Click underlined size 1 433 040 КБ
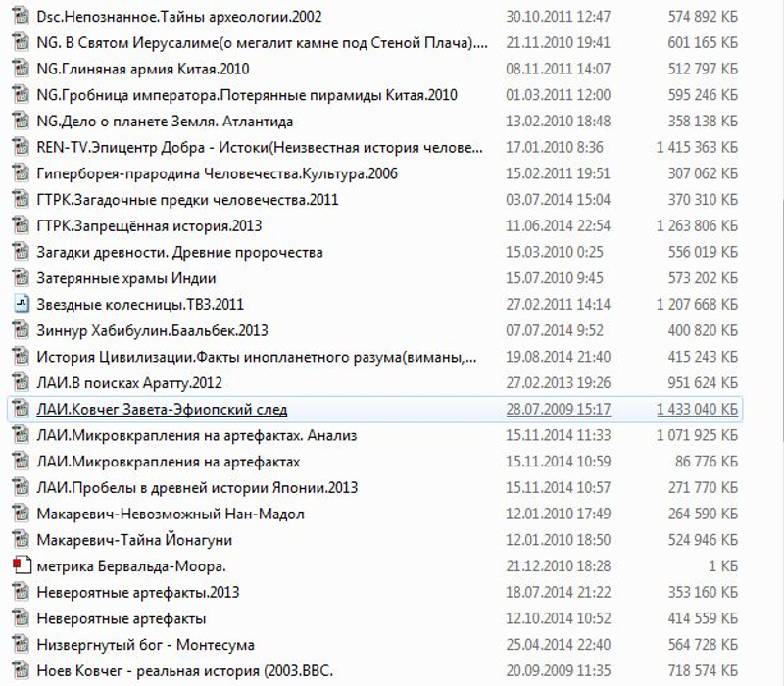This screenshot has height=686, width=784. click(697, 410)
